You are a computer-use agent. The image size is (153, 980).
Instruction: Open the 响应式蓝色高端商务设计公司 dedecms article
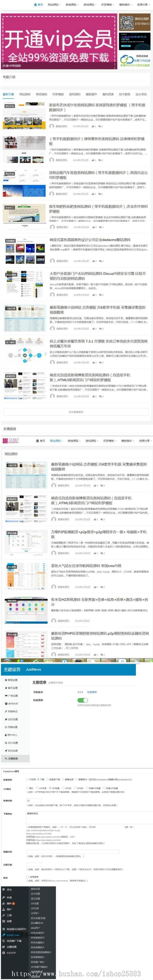point(90,240)
